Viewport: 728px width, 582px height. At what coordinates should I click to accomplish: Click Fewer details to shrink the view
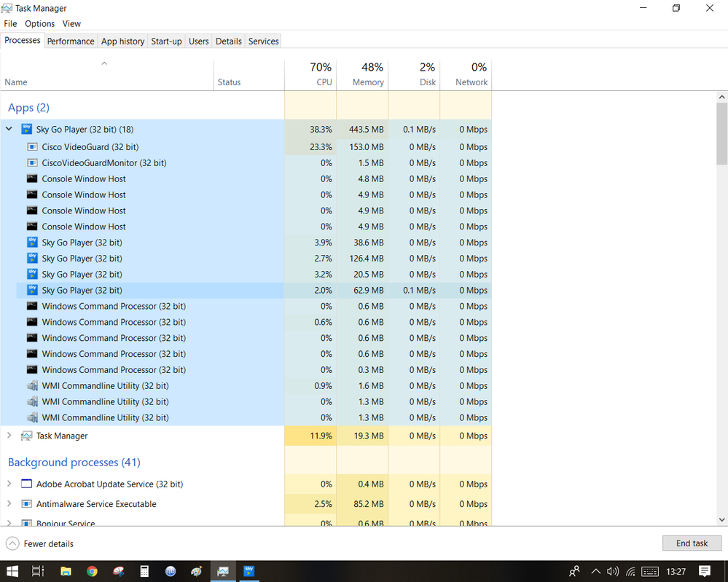pyautogui.click(x=40, y=543)
